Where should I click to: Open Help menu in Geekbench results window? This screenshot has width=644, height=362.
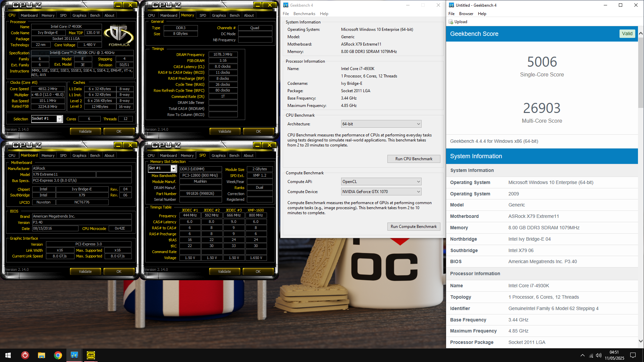click(x=482, y=14)
